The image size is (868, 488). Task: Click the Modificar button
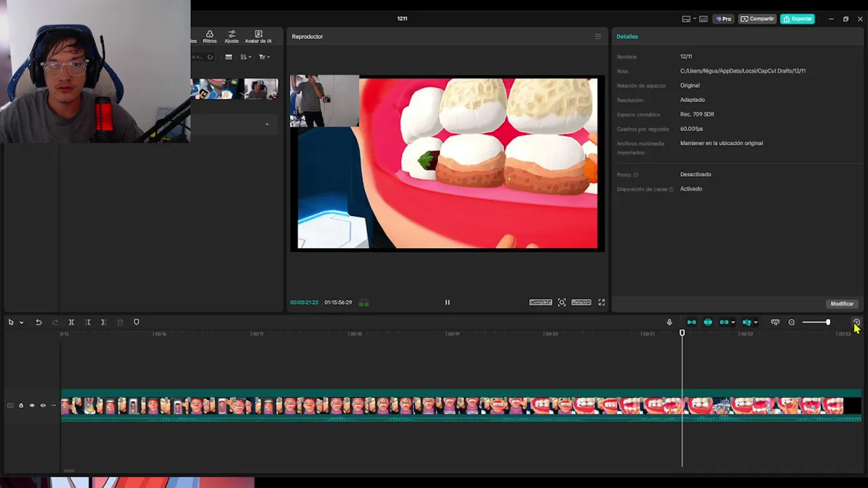click(842, 304)
